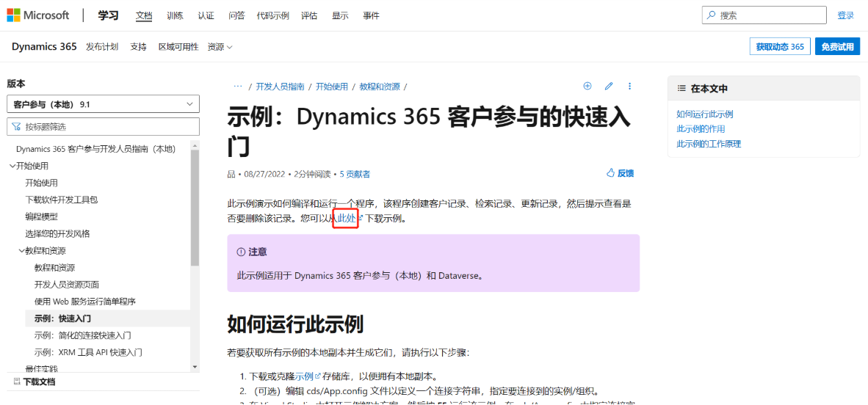Select 示例：简化的连接快速入门 tree item
The image size is (868, 405).
82,335
